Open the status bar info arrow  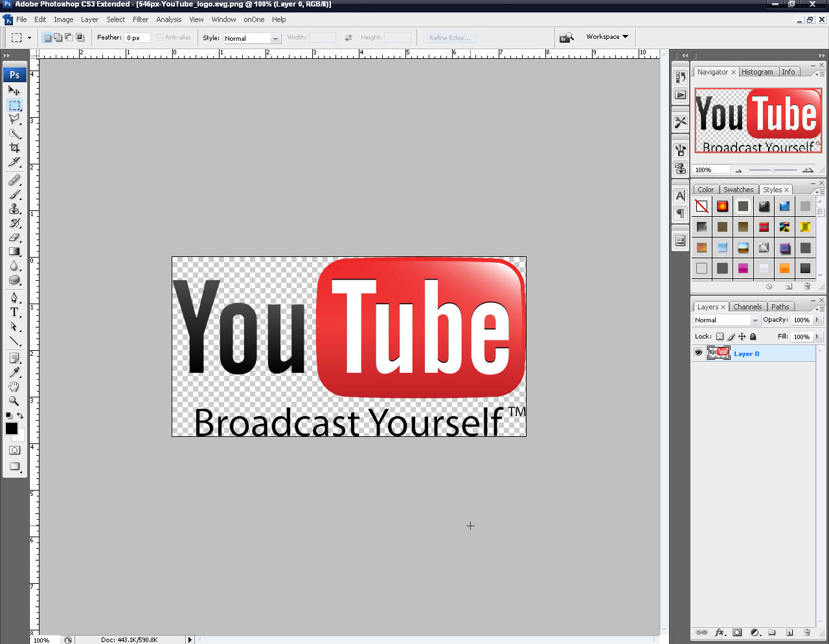190,639
